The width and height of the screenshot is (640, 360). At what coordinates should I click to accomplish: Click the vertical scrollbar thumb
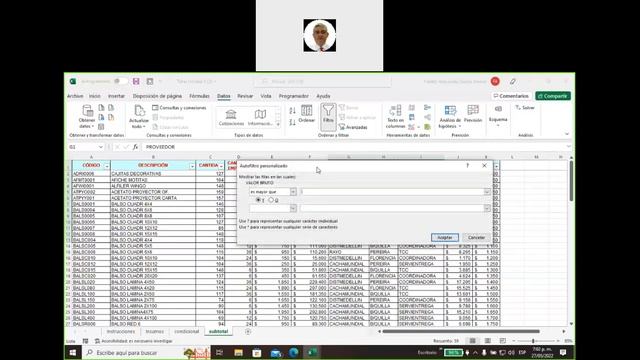tap(571, 181)
